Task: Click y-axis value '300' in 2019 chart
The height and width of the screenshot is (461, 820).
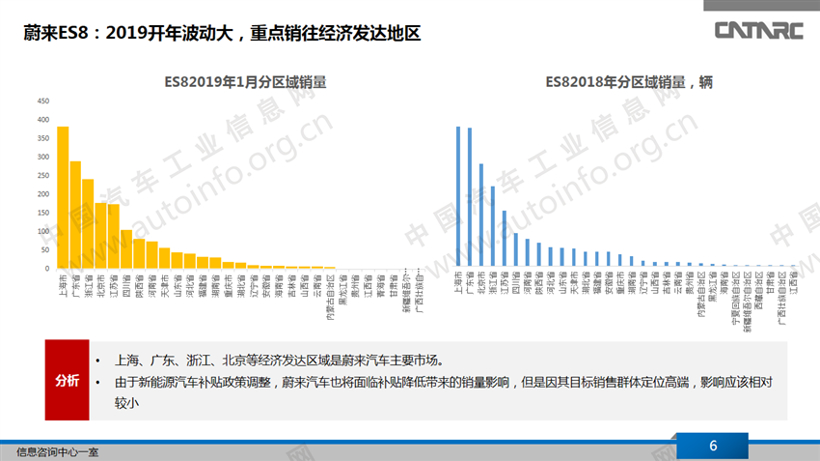Action: tap(43, 157)
